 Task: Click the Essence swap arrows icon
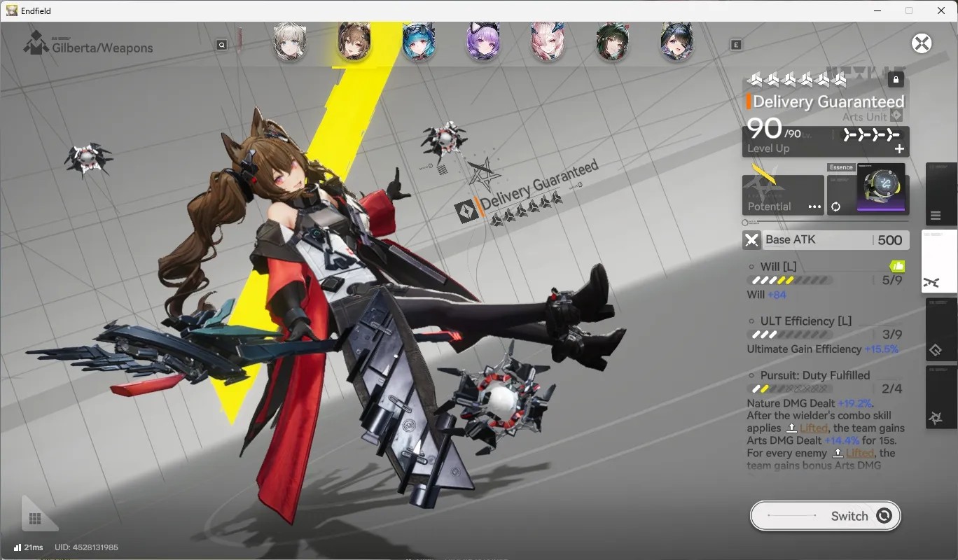835,206
